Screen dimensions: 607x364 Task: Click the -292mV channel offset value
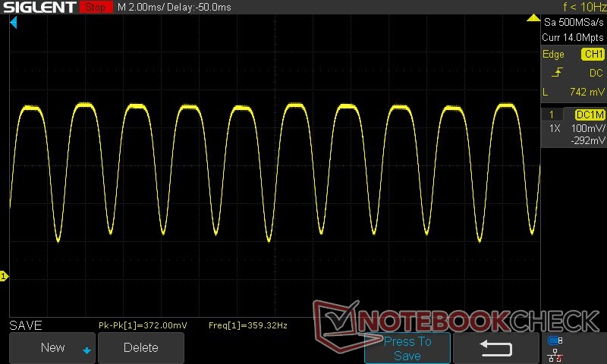coord(587,140)
